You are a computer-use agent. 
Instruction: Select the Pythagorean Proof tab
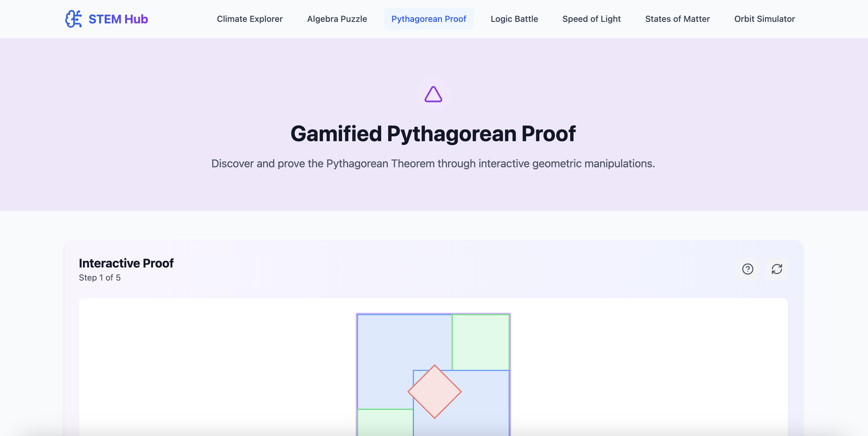(429, 19)
